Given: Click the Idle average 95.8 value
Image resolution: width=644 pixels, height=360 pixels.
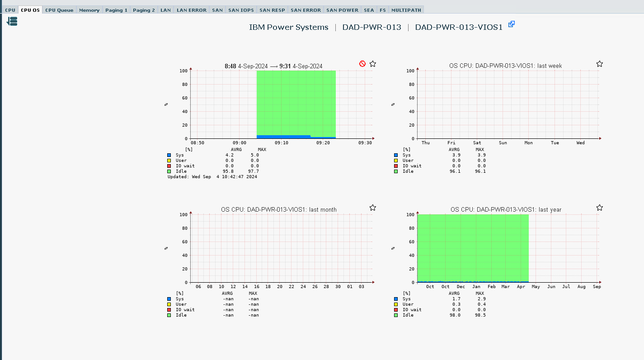Looking at the screenshot, I should coord(228,171).
